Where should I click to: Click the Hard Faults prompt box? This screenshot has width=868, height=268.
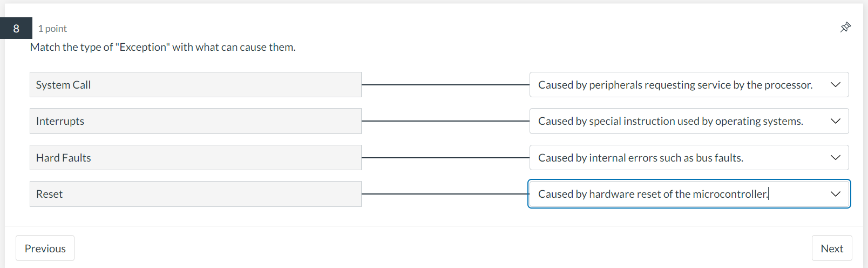pyautogui.click(x=195, y=158)
